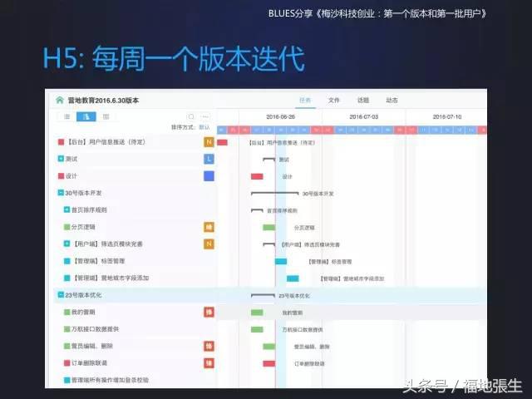Toggle green status box of 万航接口数据提供
Screen dimensions: 532x399
tap(67, 329)
